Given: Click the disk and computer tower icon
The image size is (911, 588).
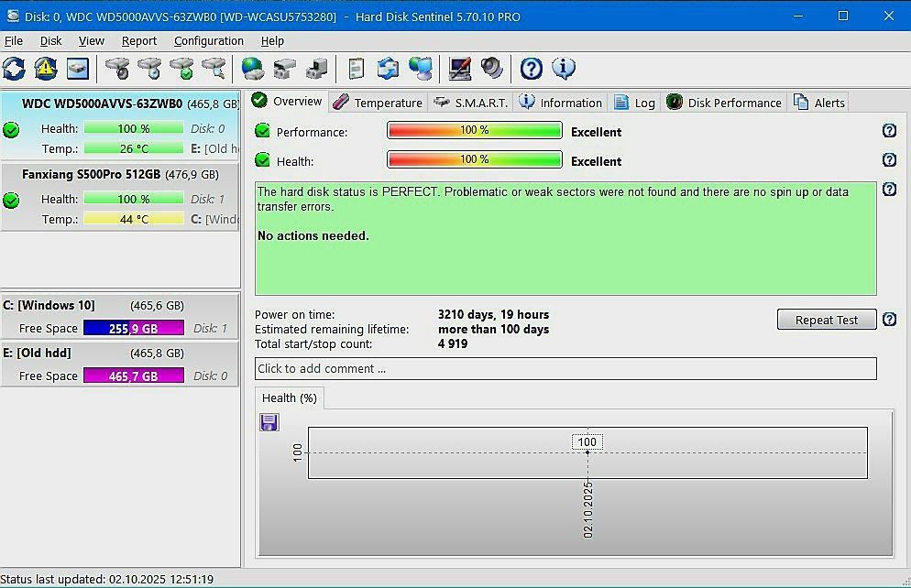Looking at the screenshot, I should (x=316, y=69).
